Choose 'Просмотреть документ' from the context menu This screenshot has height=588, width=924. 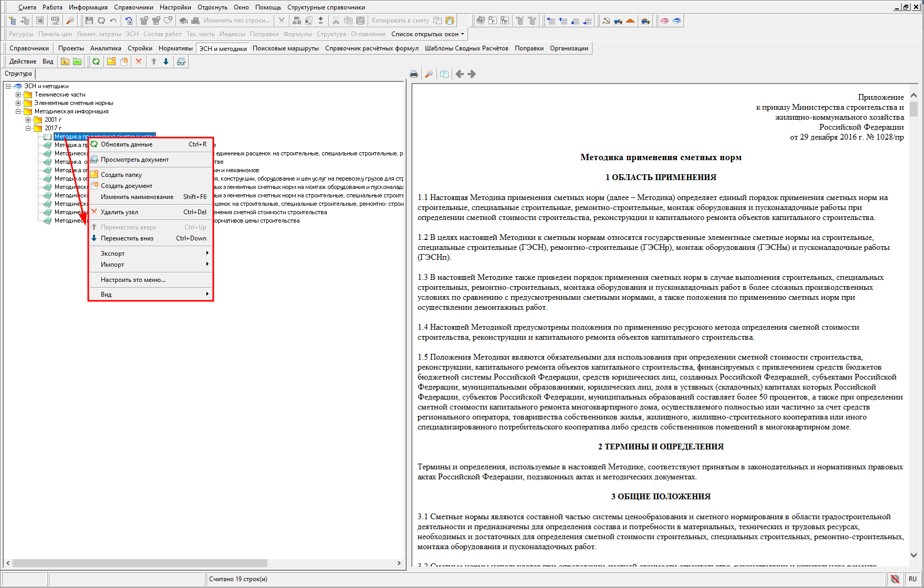pos(134,160)
